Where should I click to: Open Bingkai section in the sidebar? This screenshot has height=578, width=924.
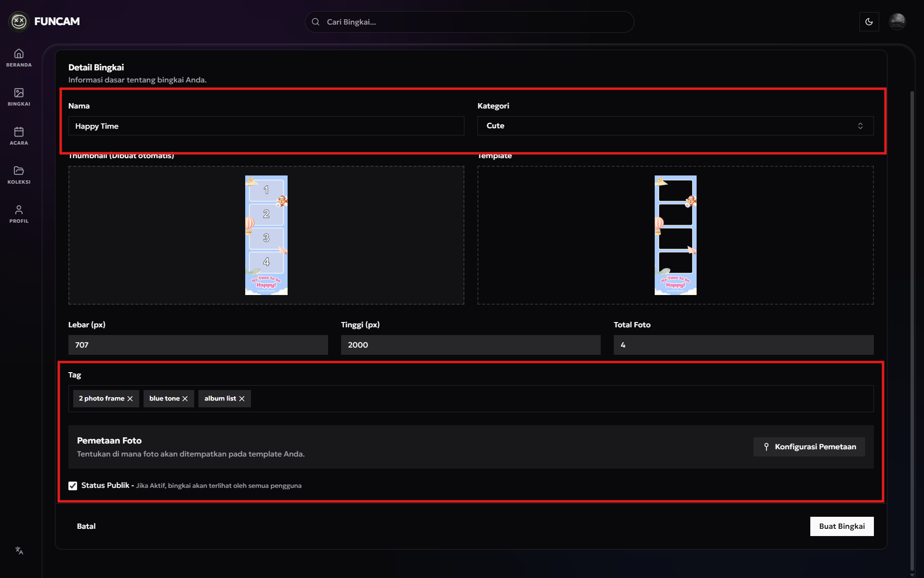click(x=19, y=96)
